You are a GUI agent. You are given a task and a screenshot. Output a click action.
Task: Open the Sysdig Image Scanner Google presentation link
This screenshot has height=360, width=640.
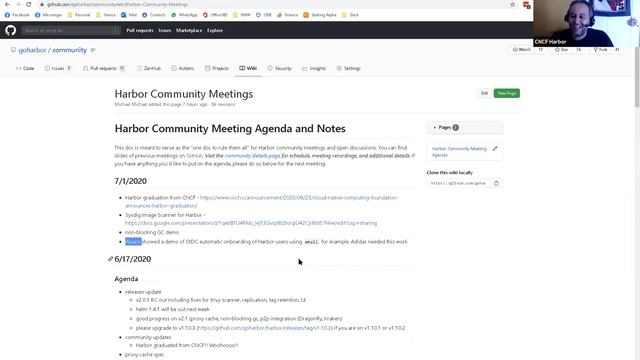point(251,223)
